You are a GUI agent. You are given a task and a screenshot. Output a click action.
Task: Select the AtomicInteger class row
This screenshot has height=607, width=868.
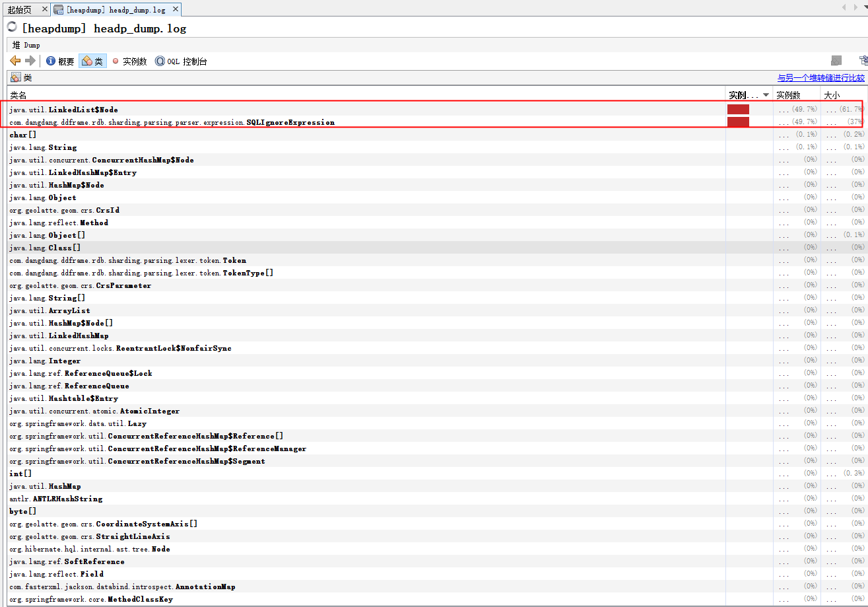pyautogui.click(x=436, y=411)
